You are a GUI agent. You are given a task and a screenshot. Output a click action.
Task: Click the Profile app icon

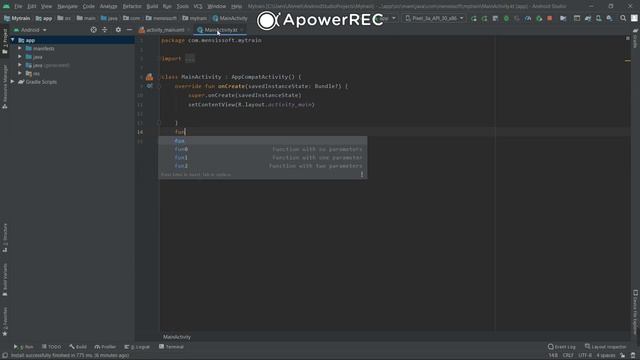click(528, 18)
